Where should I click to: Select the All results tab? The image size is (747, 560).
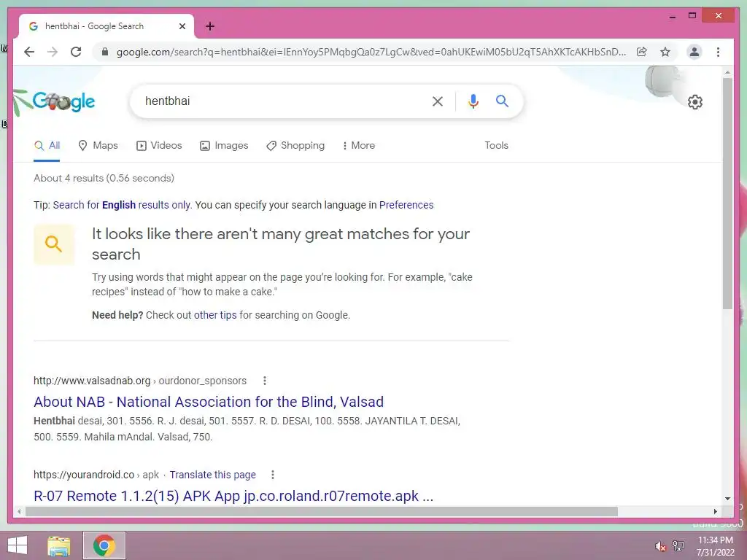(x=47, y=145)
